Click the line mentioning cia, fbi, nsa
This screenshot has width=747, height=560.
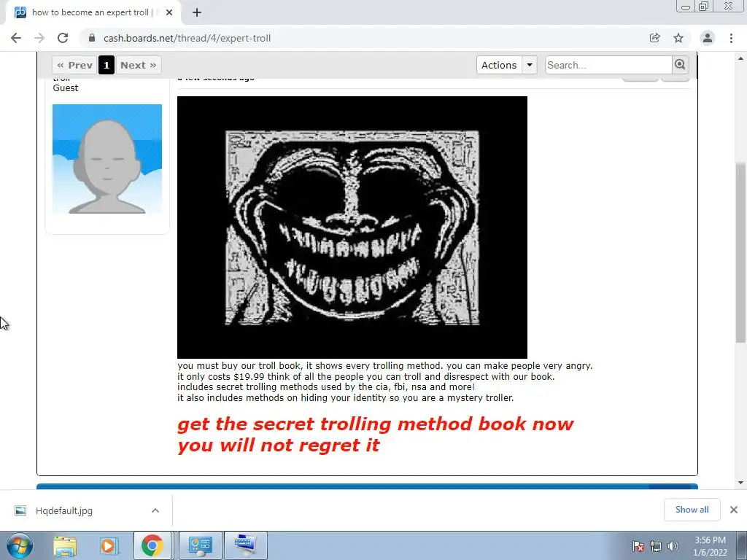(x=326, y=387)
